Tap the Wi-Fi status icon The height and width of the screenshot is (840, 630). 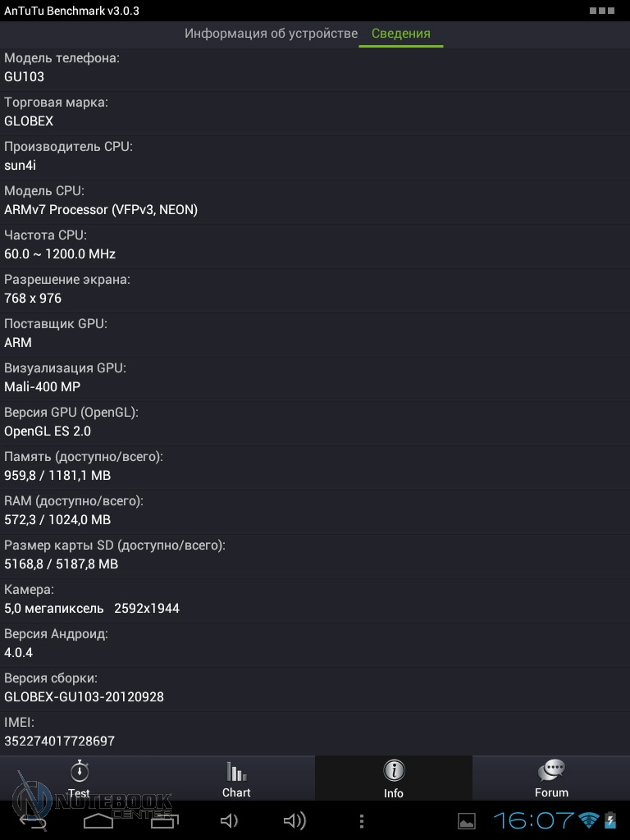click(x=588, y=820)
